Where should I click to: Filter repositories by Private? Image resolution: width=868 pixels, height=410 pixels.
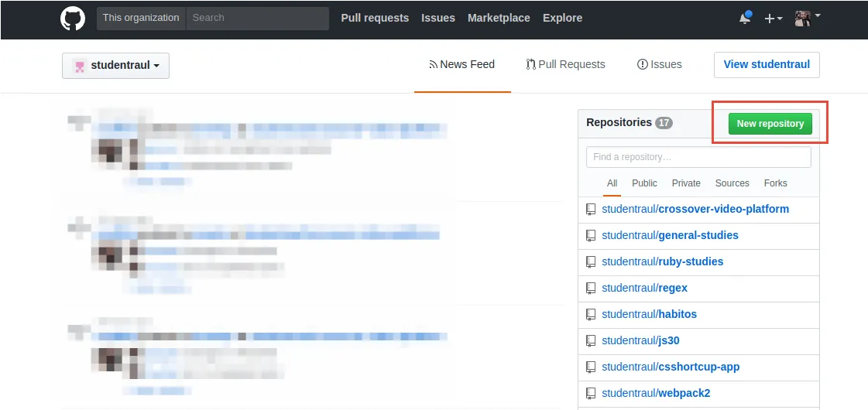coord(686,183)
